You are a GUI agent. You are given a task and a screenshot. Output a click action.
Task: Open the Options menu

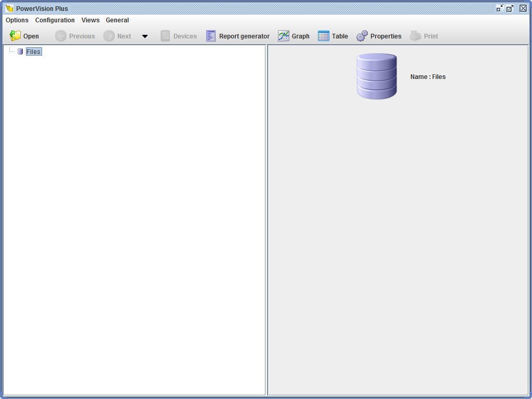point(17,20)
